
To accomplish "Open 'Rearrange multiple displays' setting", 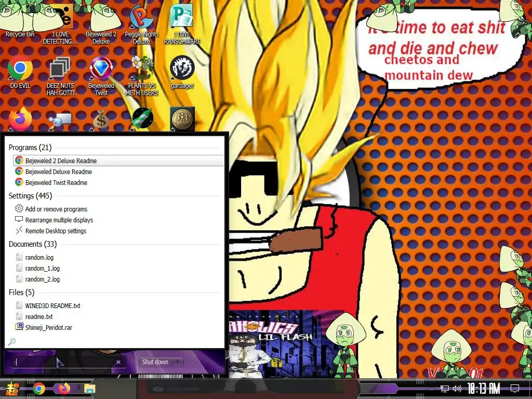I will pyautogui.click(x=118, y=220).
